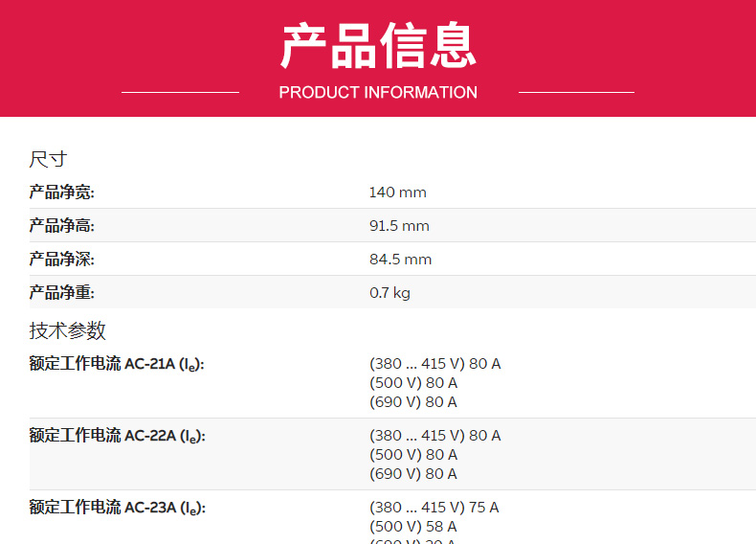Select the 尺寸 section heading
Image resolution: width=756 pixels, height=544 pixels.
(48, 159)
